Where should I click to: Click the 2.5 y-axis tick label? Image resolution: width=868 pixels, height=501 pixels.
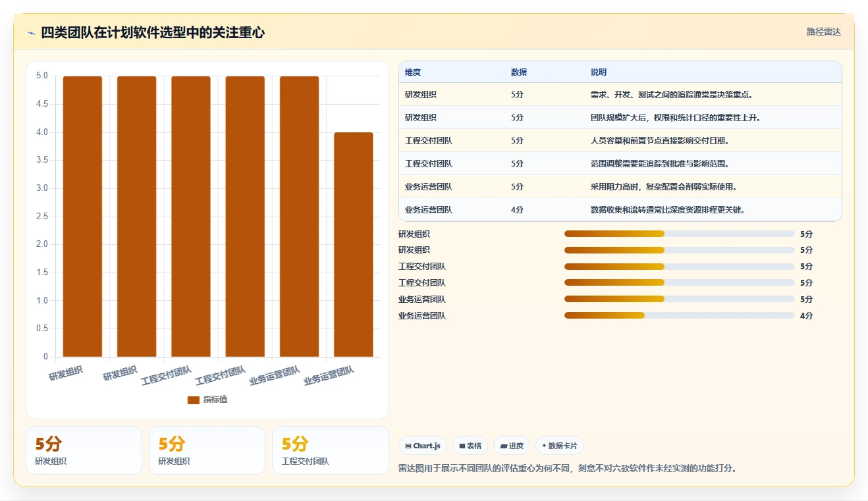41,217
